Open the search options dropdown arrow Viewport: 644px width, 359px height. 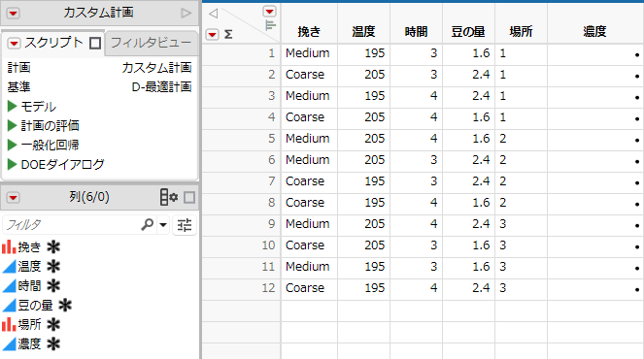click(x=163, y=225)
